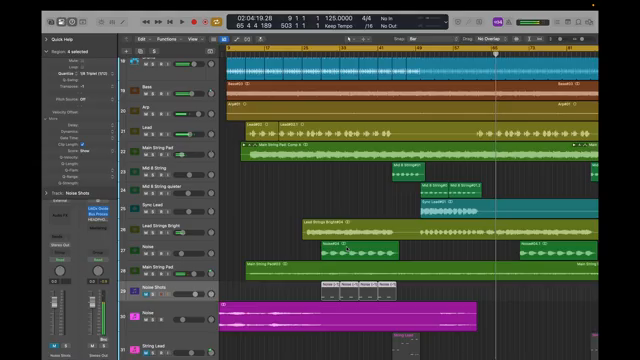The image size is (640, 360).
Task: Click the Noise Shots channel Mute button
Action: tap(54, 346)
